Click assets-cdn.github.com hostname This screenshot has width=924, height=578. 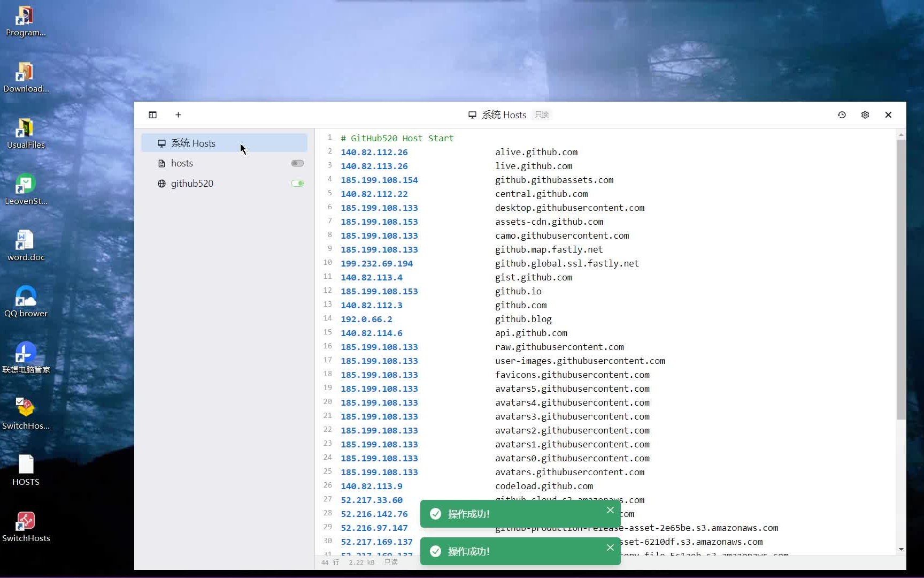[x=549, y=222]
